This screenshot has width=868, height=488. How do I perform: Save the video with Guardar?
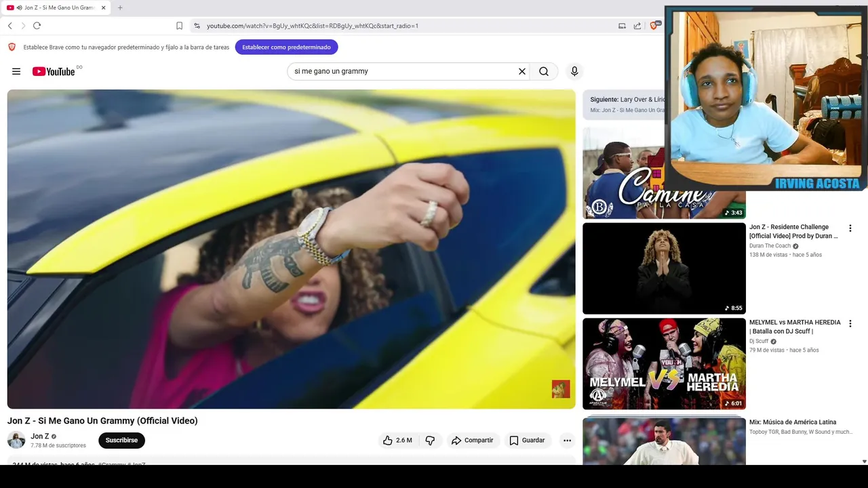[x=528, y=441]
